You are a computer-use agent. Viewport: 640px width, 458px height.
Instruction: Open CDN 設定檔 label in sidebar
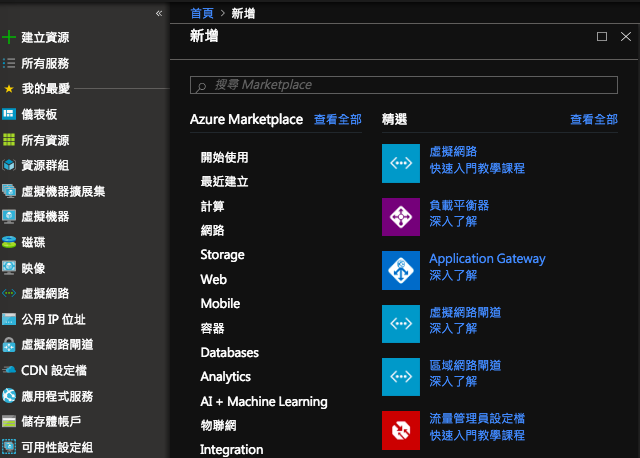[x=54, y=370]
